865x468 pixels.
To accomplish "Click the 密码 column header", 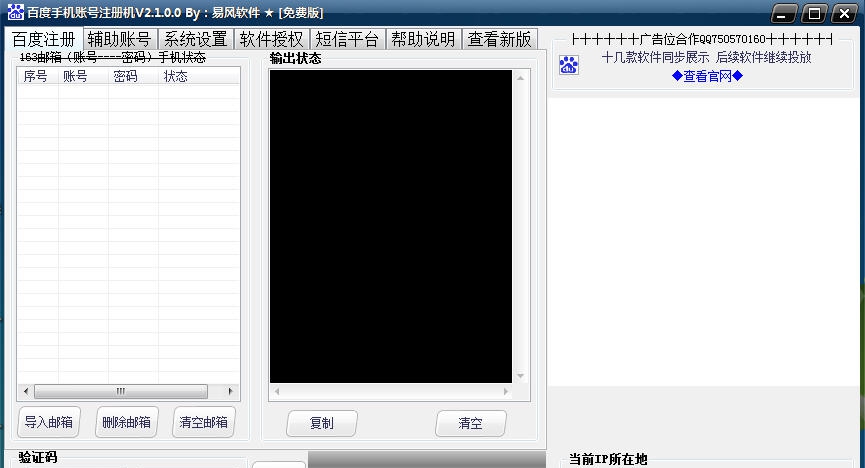I will pyautogui.click(x=134, y=76).
